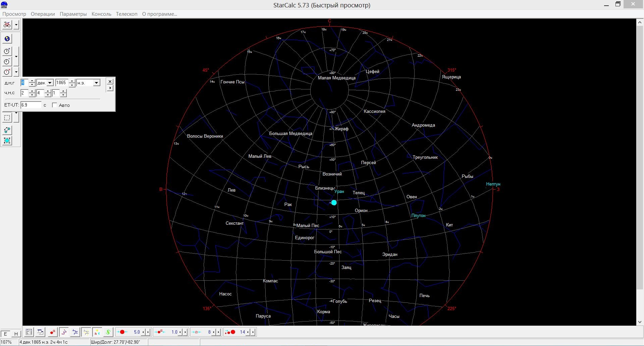The width and height of the screenshot is (644, 346).
Task: Open the О программе... menu
Action: pos(160,14)
